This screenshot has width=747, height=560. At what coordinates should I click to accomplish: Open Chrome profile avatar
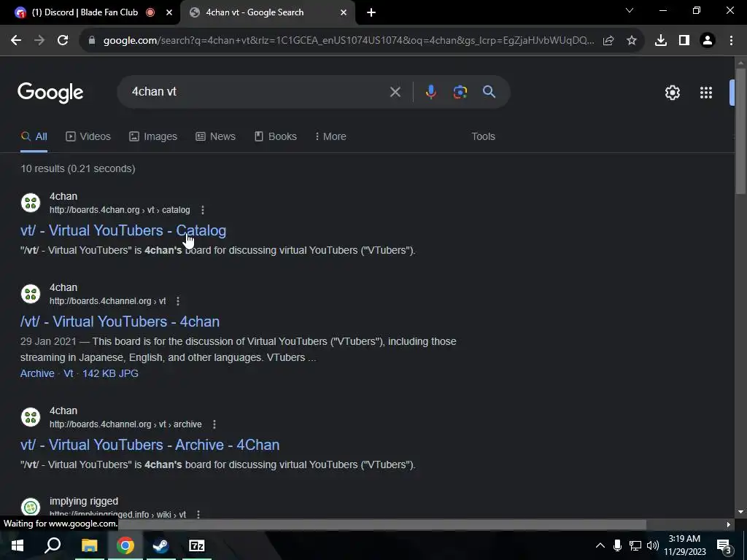[708, 41]
